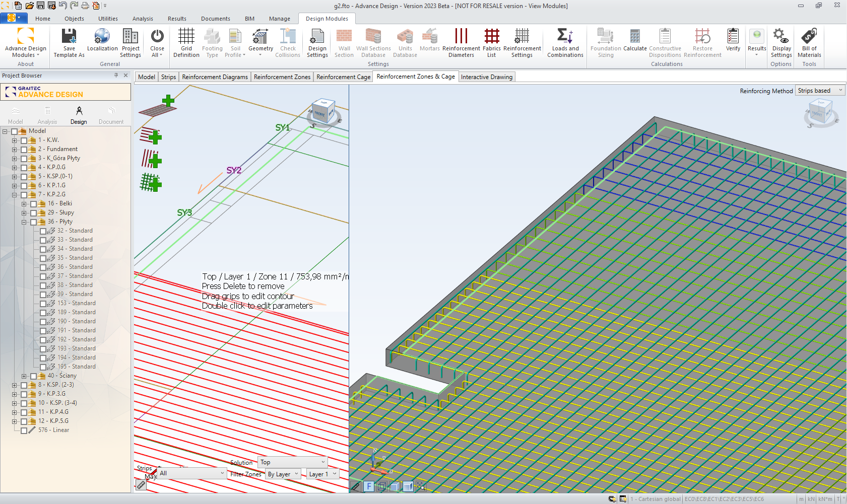Open Reinforcing Method dropdown
This screenshot has height=504, width=847.
(x=820, y=91)
